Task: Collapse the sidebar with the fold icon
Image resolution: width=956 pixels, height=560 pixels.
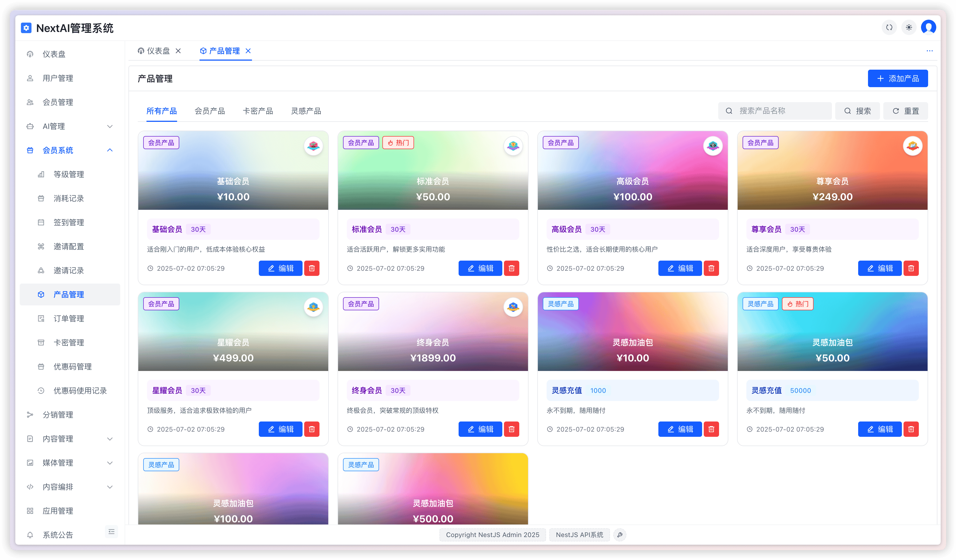Action: pos(111,532)
